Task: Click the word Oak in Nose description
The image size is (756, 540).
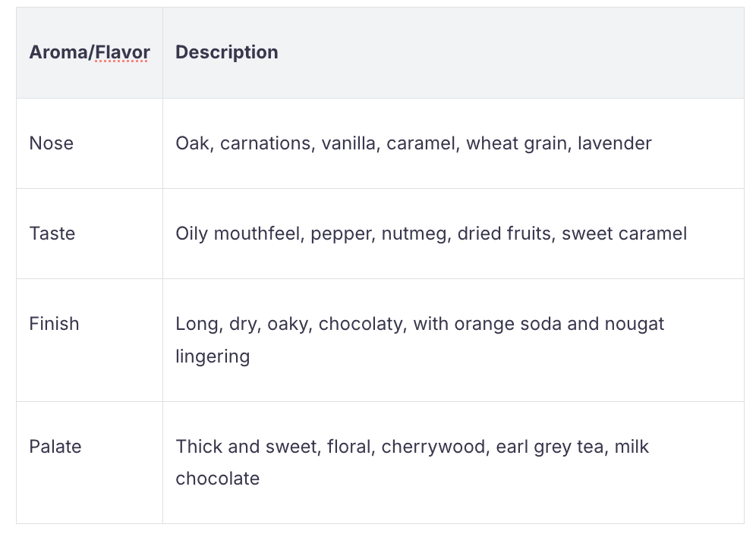Action: click(x=192, y=143)
